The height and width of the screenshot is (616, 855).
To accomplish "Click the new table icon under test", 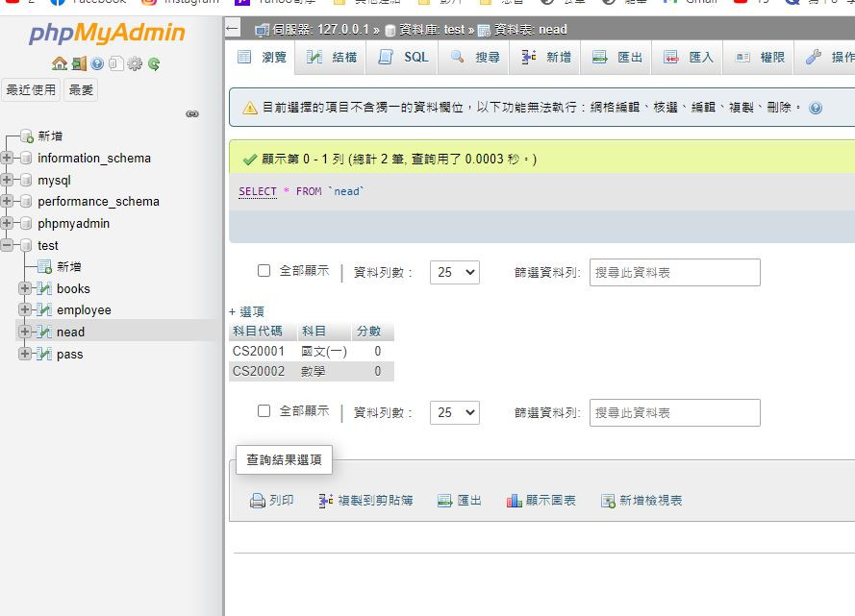I will coord(44,266).
